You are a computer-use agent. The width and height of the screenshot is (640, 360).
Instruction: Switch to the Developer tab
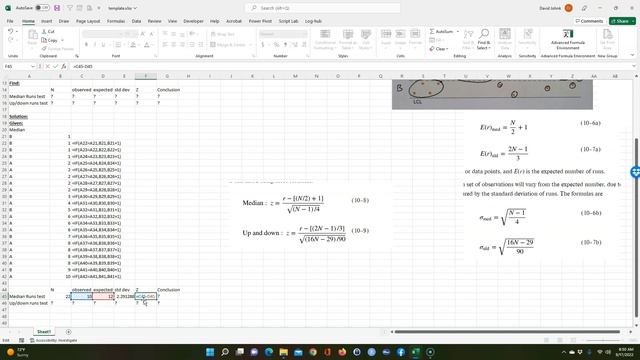193,21
